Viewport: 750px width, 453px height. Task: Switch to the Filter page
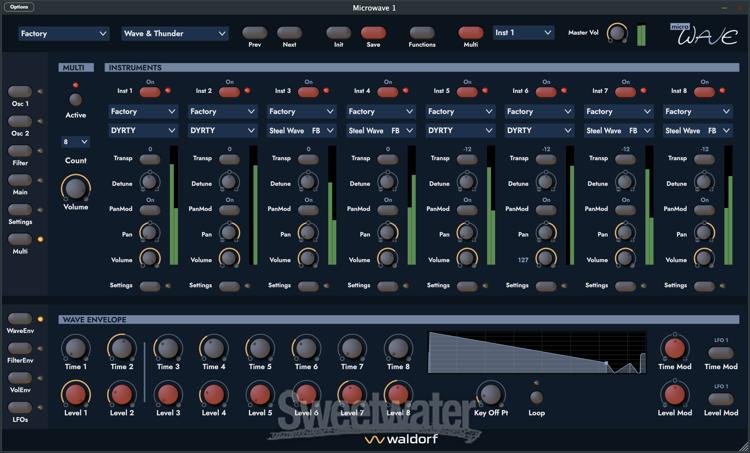click(x=20, y=151)
